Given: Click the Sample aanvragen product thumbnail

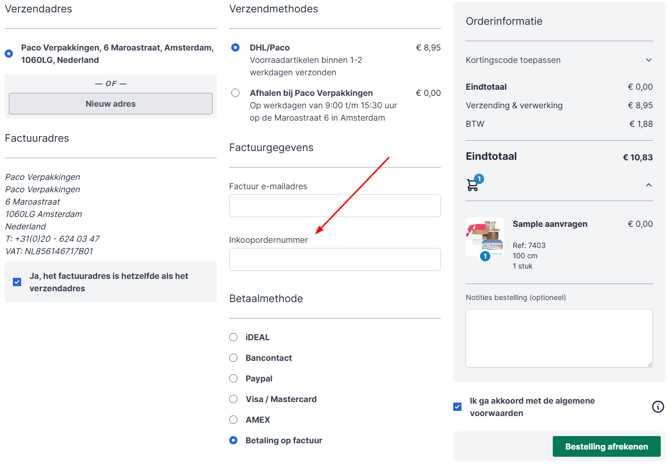Looking at the screenshot, I should coord(485,239).
